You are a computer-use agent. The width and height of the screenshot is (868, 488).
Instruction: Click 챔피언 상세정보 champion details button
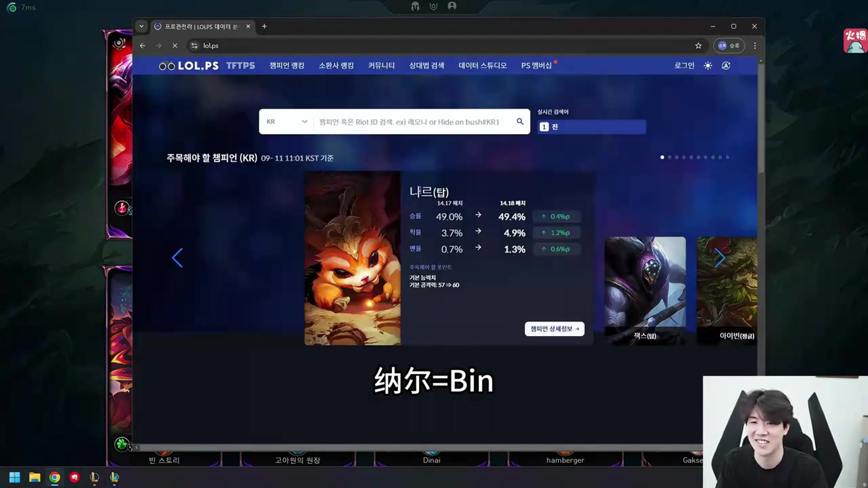[553, 328]
